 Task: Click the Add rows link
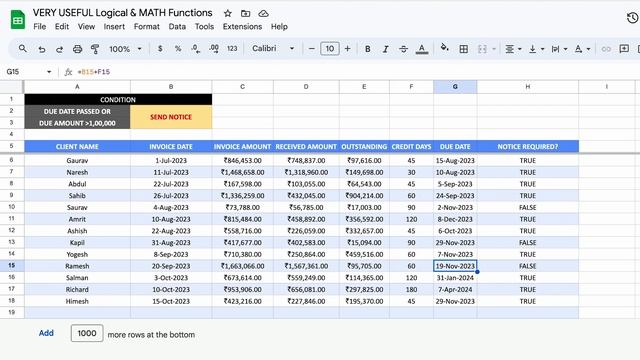pyautogui.click(x=46, y=333)
